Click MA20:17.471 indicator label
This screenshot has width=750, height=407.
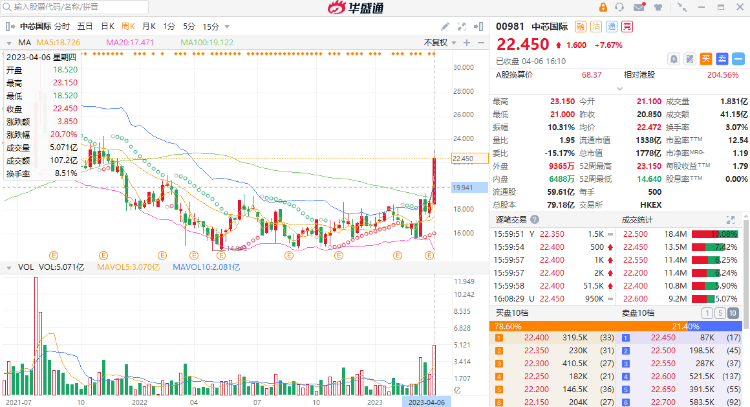(130, 43)
